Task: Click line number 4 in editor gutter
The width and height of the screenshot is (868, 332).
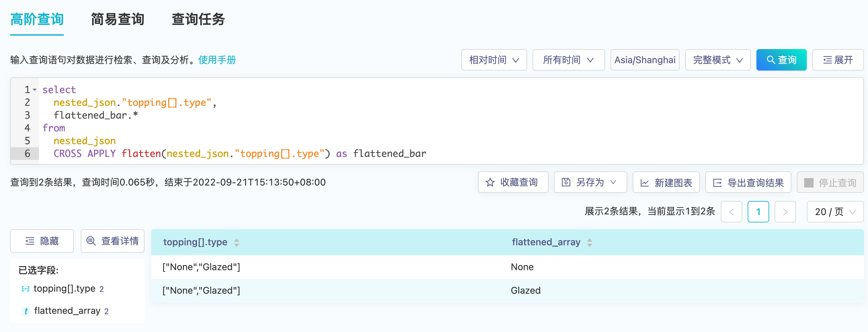Action: (x=27, y=128)
